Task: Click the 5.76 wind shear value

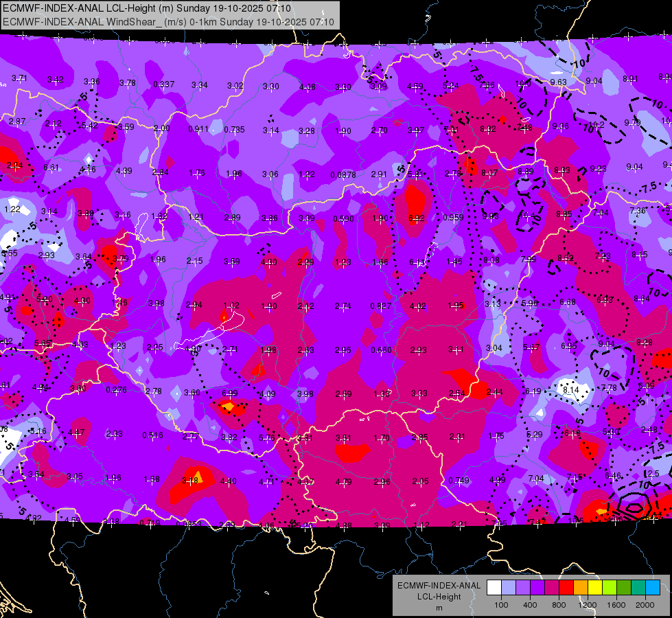Action: pyautogui.click(x=266, y=437)
